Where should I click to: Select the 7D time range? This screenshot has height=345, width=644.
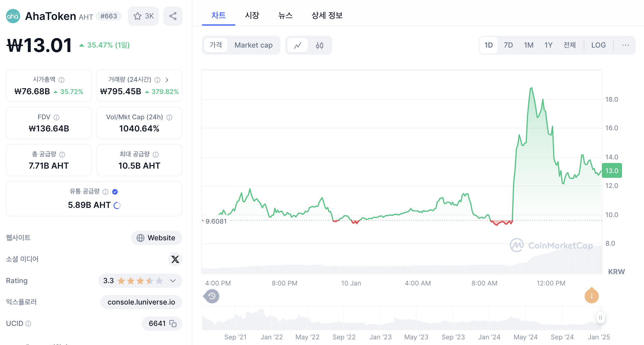coord(508,45)
